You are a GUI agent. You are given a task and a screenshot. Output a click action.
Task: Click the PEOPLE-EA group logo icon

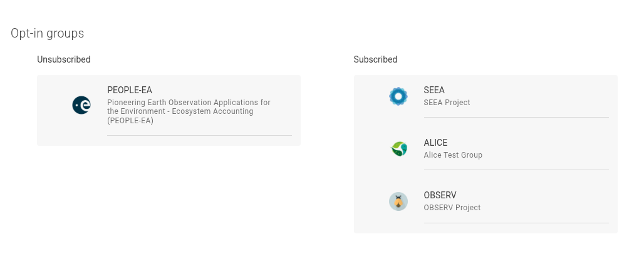pyautogui.click(x=81, y=105)
